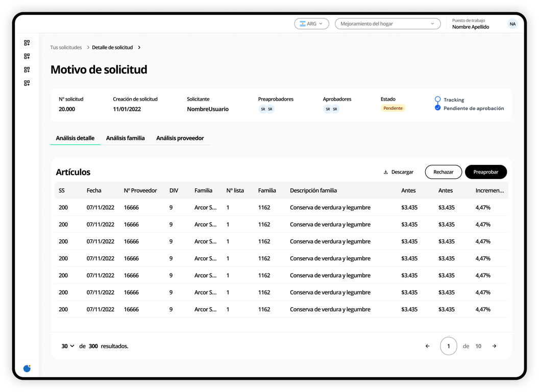Select the Análisis detalle tab

pyautogui.click(x=75, y=138)
